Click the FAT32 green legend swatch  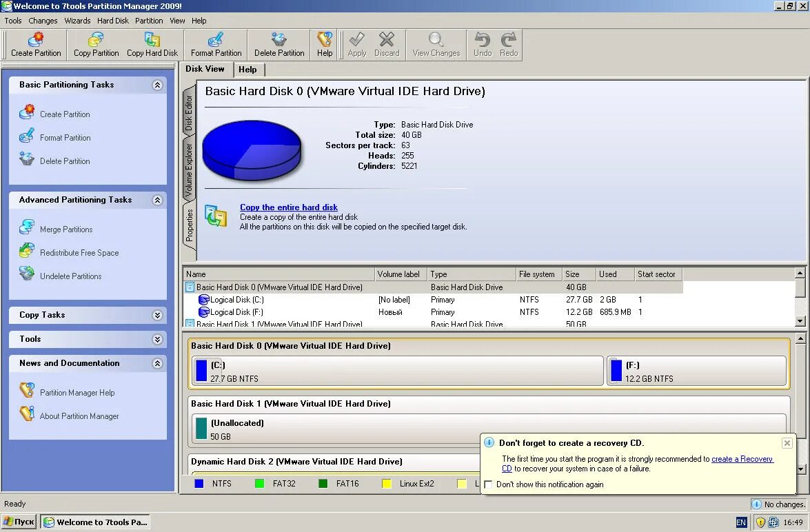[x=259, y=484]
